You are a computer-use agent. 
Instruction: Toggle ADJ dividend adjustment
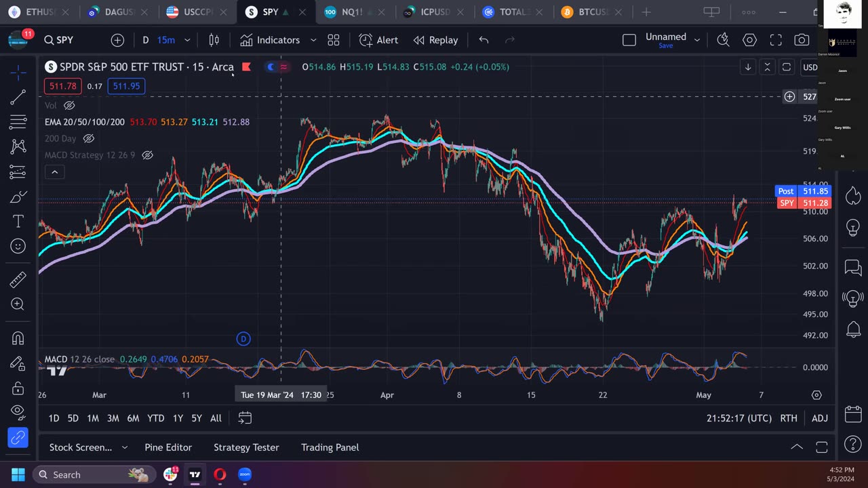[820, 418]
